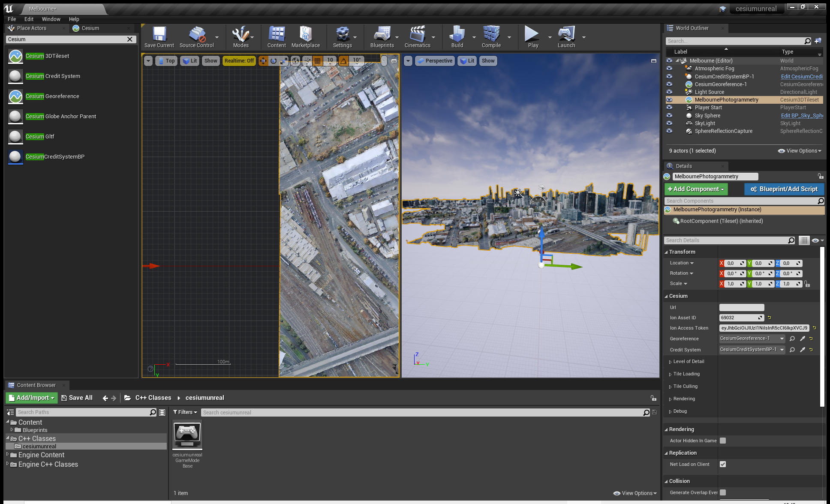This screenshot has height=504, width=830.
Task: Toggle visibility of Sky Sphere in World Outliner
Action: 669,115
